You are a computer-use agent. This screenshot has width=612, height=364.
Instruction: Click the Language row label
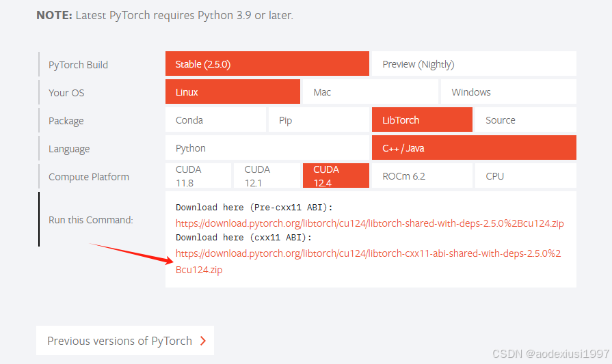[69, 149]
